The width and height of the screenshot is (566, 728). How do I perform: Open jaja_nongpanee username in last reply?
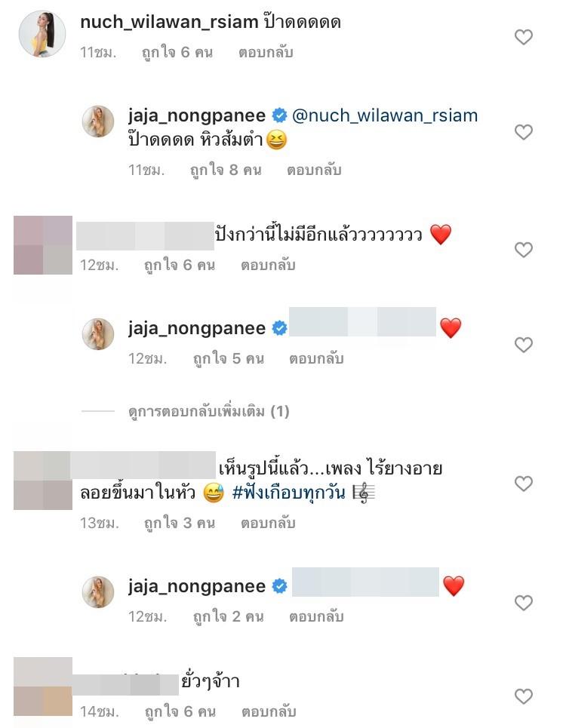(x=197, y=586)
